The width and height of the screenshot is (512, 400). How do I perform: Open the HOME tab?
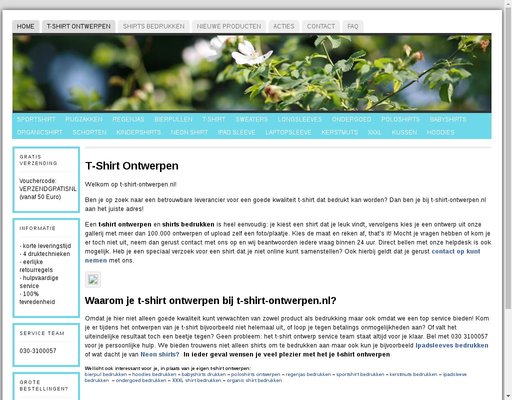pyautogui.click(x=26, y=26)
